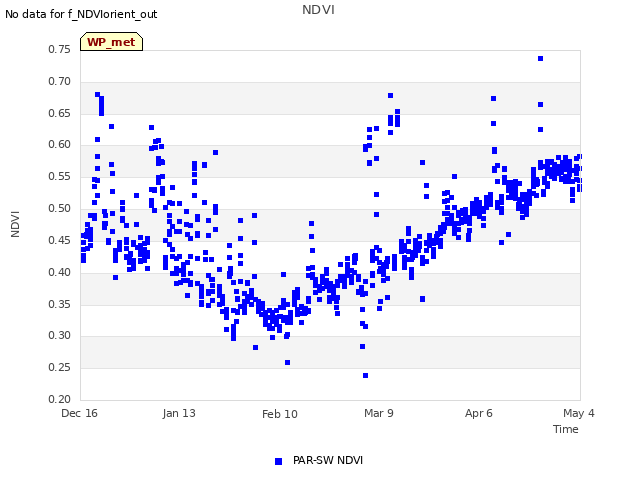
Task: Click the Mar 9 date tick label
Action: tap(379, 413)
